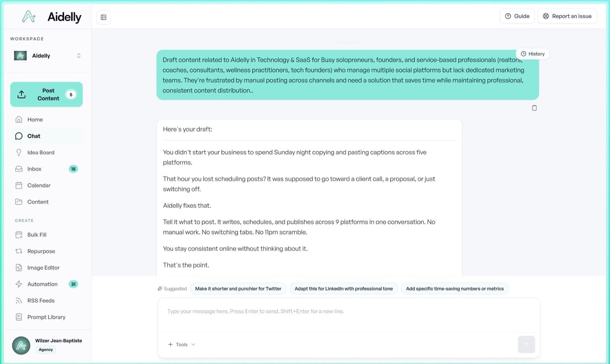Click the Post Content count badge 5

pos(71,95)
